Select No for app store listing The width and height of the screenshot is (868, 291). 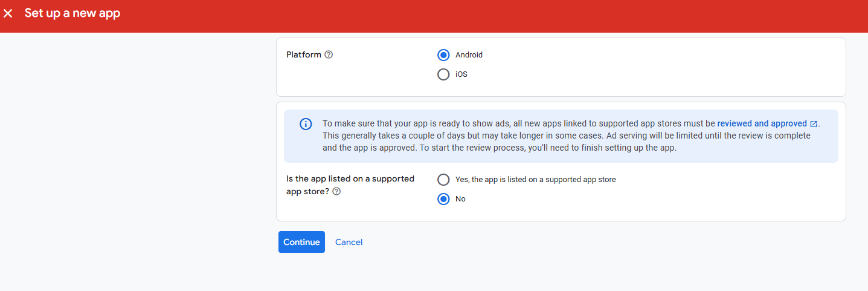pos(443,199)
